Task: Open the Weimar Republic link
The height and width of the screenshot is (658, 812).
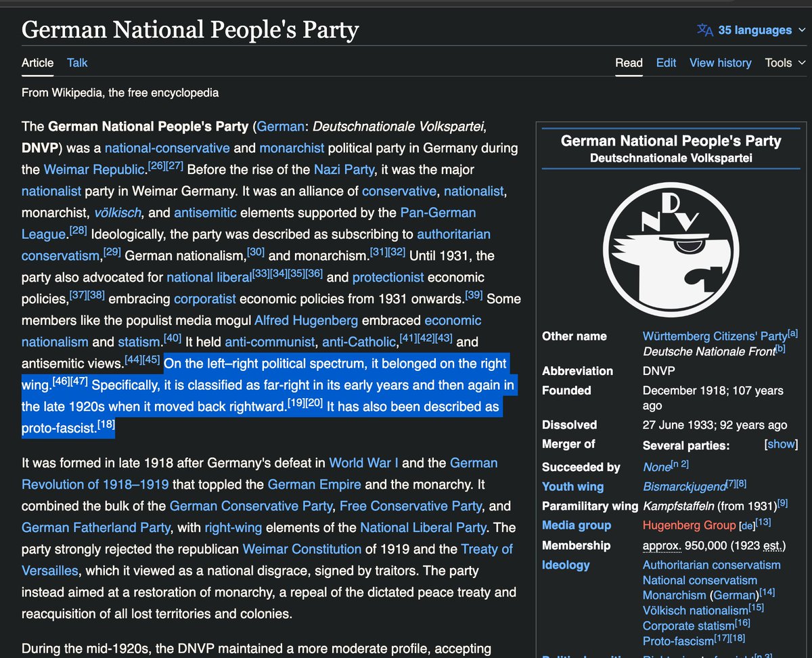Action: point(95,169)
